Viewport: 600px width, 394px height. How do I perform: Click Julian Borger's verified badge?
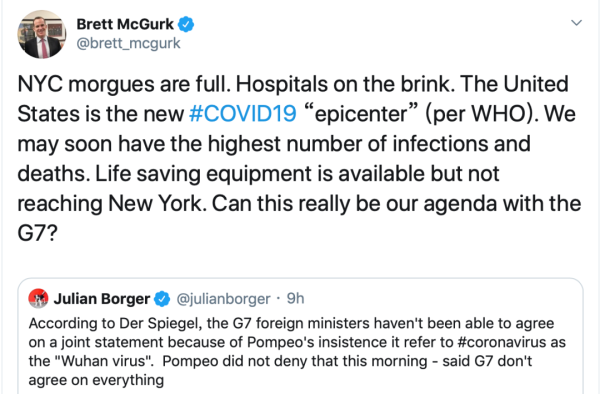(162, 299)
